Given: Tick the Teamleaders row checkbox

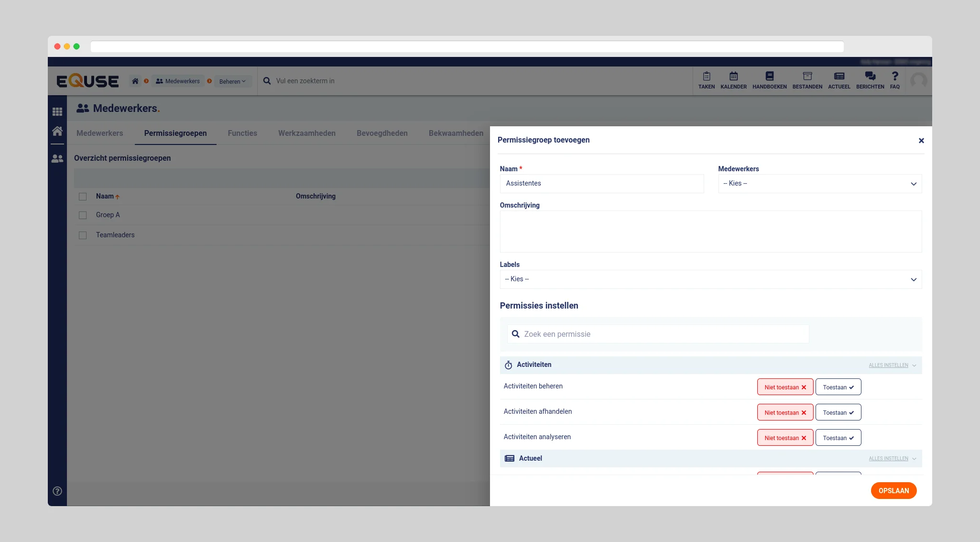Looking at the screenshot, I should tap(83, 235).
